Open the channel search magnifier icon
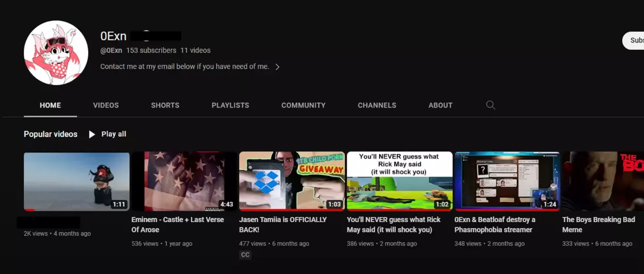The height and width of the screenshot is (274, 644). point(490,105)
